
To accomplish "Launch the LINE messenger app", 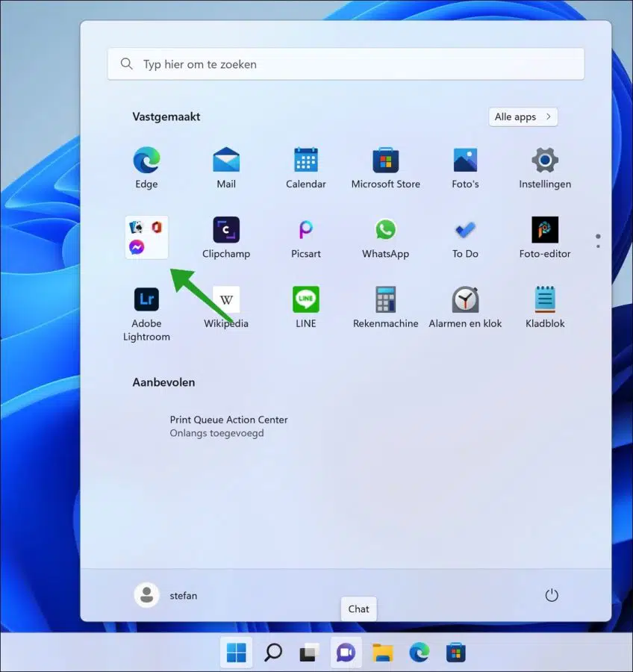I will point(306,308).
